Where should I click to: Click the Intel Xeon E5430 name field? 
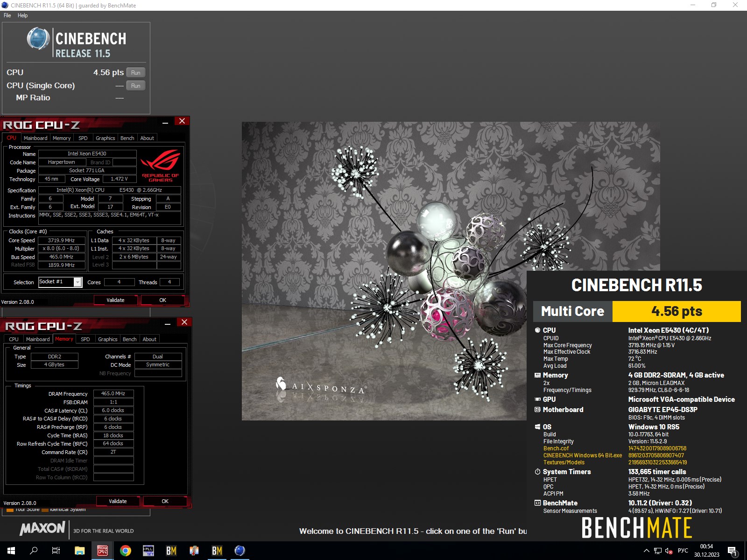(x=87, y=154)
